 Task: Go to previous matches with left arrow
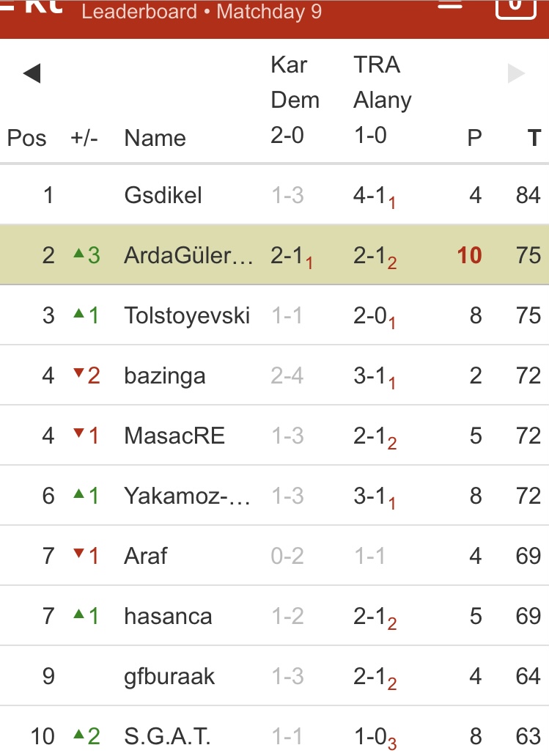[32, 73]
